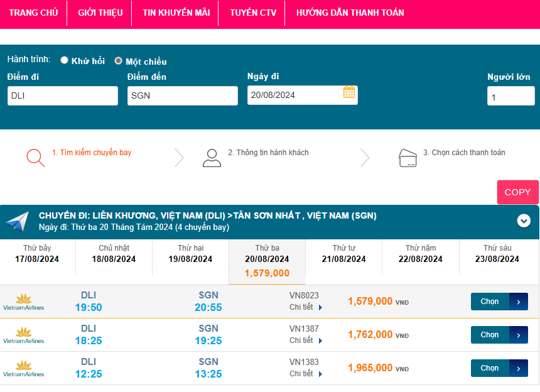Click the payment method card icon
Viewport: 540px width, 392px height.
[x=408, y=158]
